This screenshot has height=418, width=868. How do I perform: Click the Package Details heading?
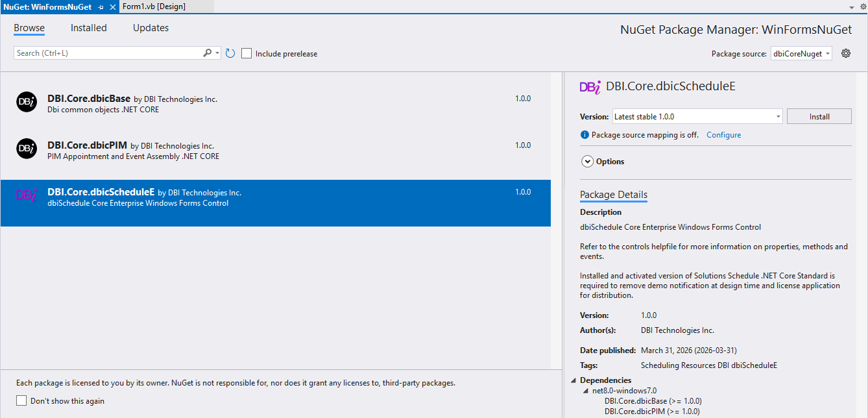(x=614, y=195)
